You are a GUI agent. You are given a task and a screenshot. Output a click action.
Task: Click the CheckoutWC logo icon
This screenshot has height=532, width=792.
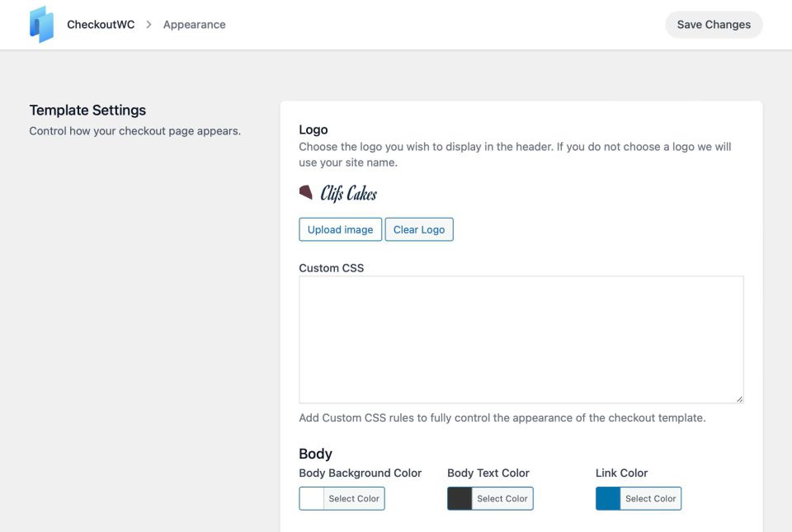(x=41, y=25)
